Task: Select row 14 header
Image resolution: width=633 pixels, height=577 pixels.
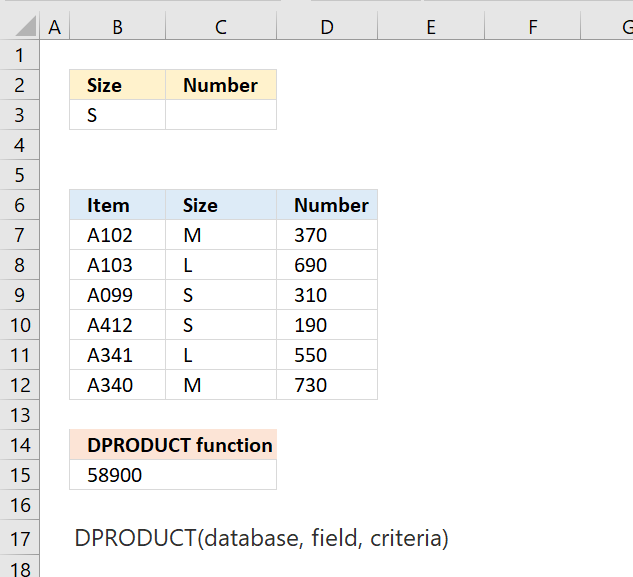Action: pyautogui.click(x=19, y=445)
